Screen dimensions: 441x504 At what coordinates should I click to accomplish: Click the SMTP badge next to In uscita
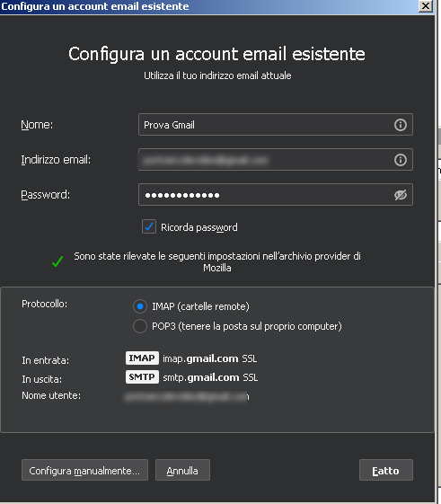pyautogui.click(x=142, y=376)
